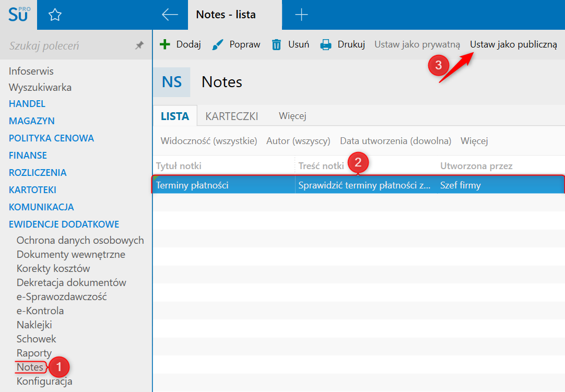Open Konfiguracja in the sidebar
This screenshot has height=392, width=565.
tap(44, 381)
